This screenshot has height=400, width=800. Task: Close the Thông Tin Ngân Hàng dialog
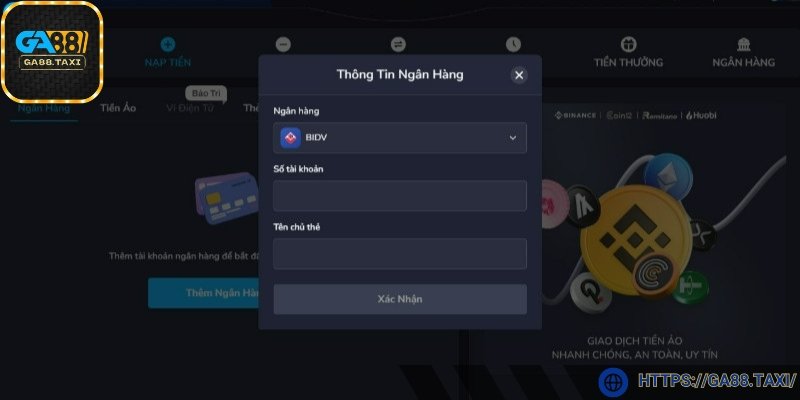[x=519, y=76]
